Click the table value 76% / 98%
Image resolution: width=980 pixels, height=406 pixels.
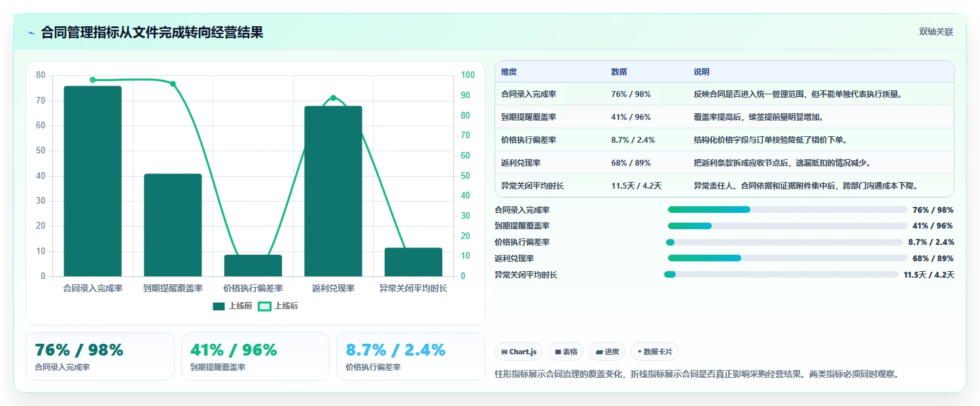[x=631, y=94]
